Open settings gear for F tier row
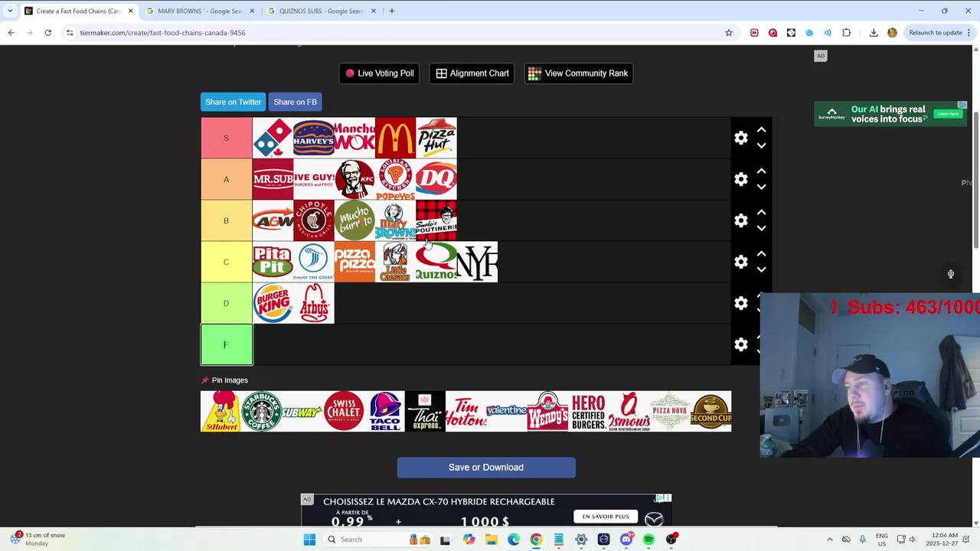The image size is (980, 551). pos(740,344)
